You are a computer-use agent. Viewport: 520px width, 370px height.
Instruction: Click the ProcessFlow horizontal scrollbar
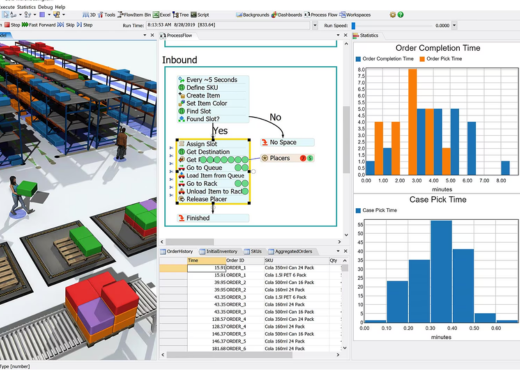[190, 242]
